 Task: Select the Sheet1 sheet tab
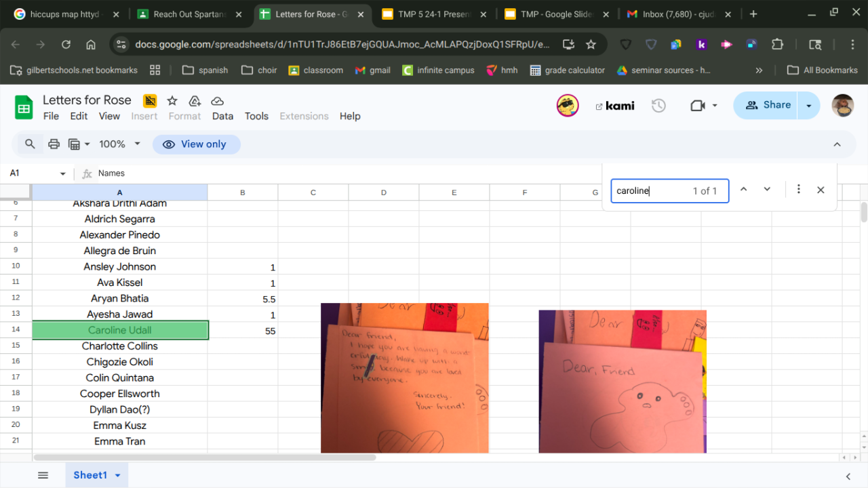96,475
